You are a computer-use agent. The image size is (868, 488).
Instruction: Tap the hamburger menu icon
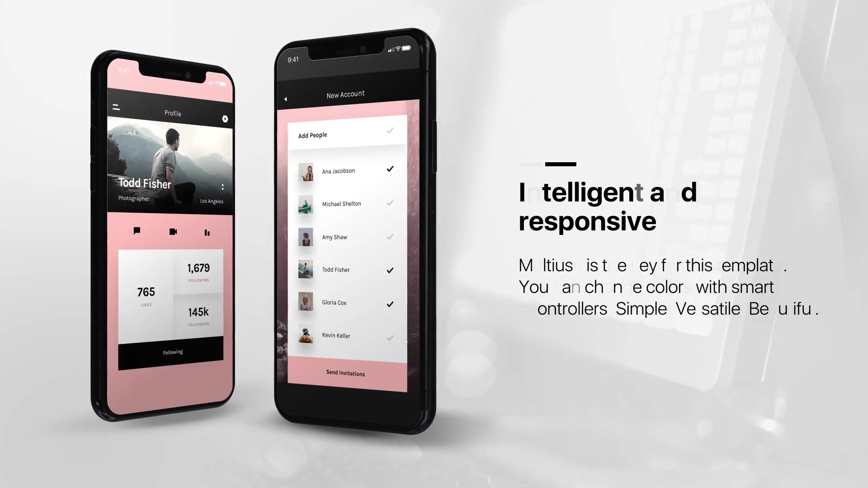click(x=116, y=107)
